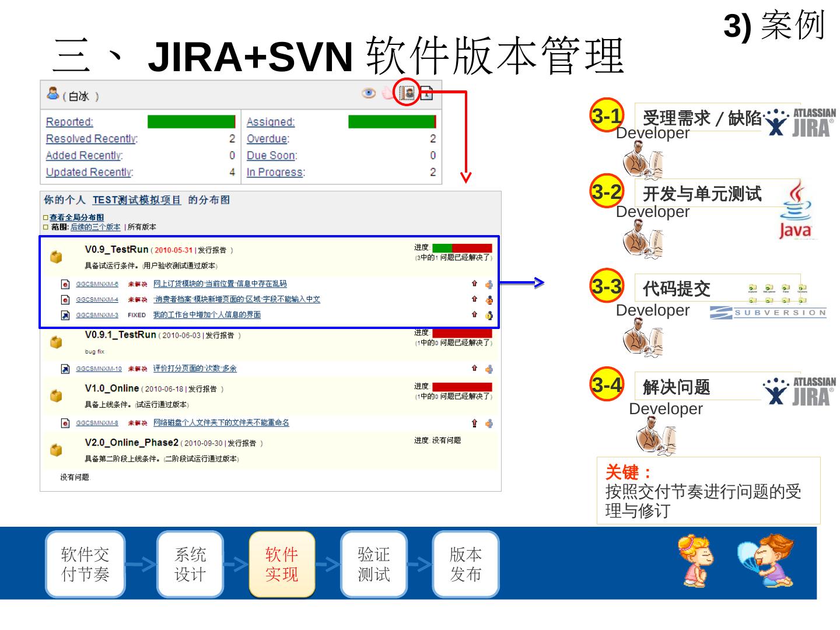Click the bug type icon of GGCSMNXM-6
Image resolution: width=840 pixels, height=630 pixels.
tap(65, 284)
